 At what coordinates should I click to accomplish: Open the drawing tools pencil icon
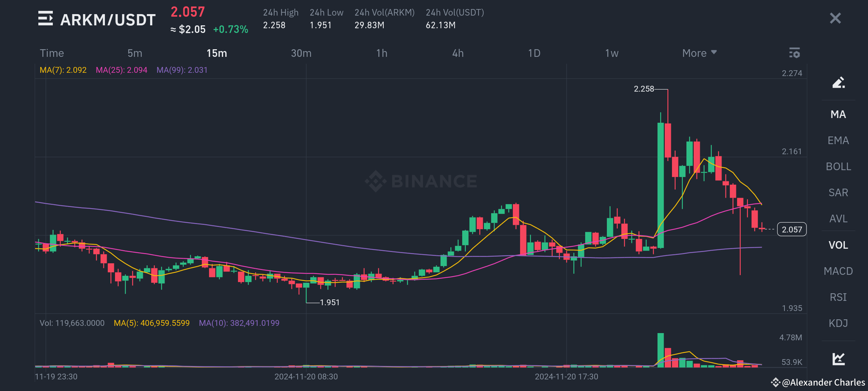coord(838,83)
